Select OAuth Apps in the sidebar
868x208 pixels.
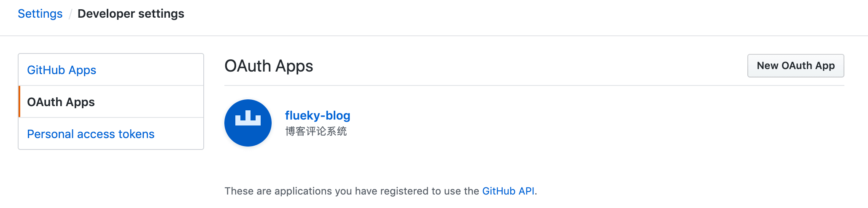coord(61,102)
